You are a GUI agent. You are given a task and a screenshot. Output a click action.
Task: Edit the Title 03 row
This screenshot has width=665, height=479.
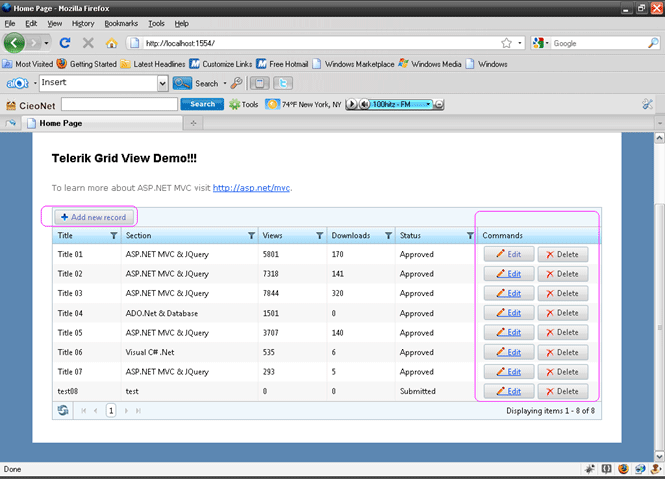(x=508, y=294)
